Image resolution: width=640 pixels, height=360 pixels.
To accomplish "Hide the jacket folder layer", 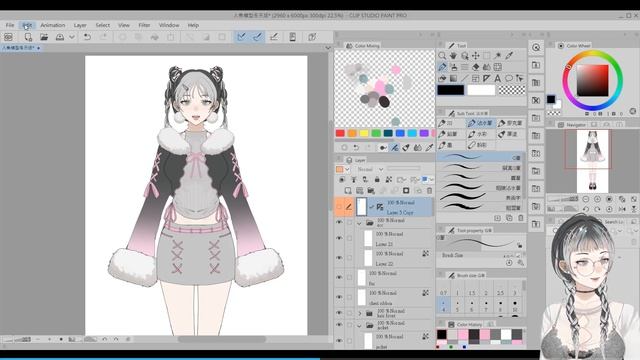I will (x=339, y=325).
